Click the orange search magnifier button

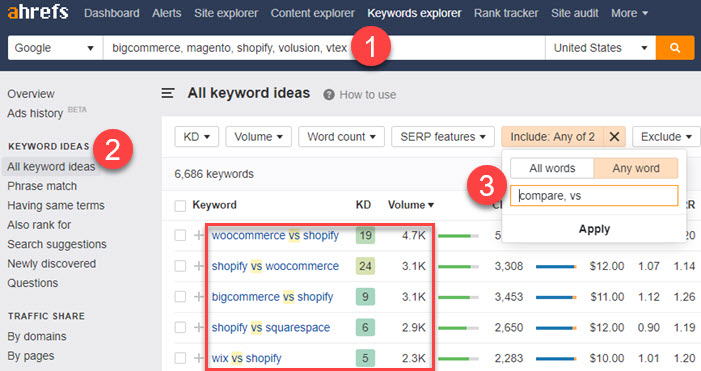coord(675,48)
